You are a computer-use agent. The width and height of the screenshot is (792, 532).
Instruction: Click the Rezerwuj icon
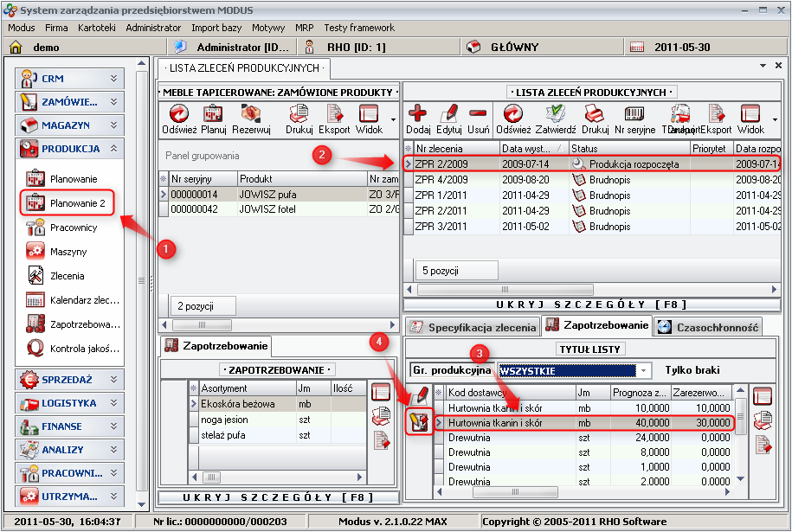pos(251,114)
